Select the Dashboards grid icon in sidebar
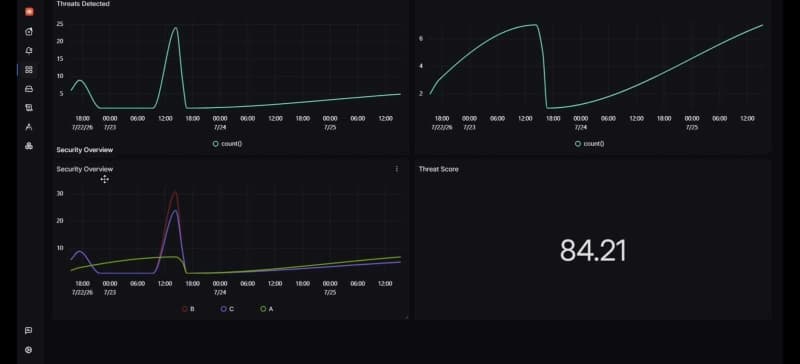The width and height of the screenshot is (800, 364). pos(29,70)
